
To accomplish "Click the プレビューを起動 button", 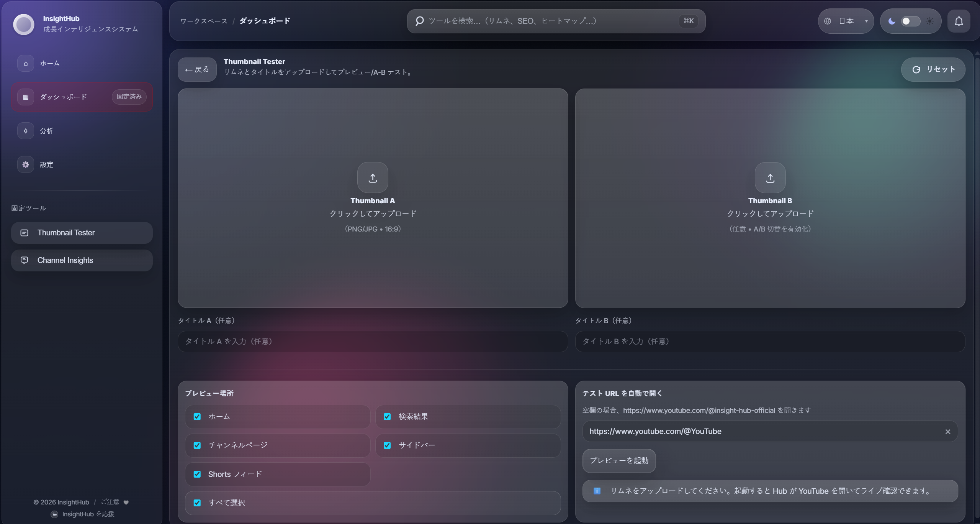I will tap(619, 460).
